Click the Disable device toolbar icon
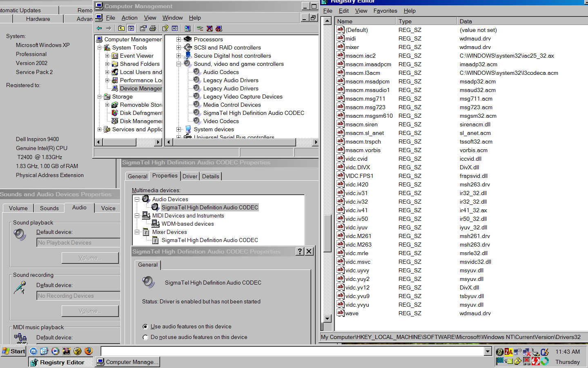This screenshot has width=588, height=368. (219, 28)
